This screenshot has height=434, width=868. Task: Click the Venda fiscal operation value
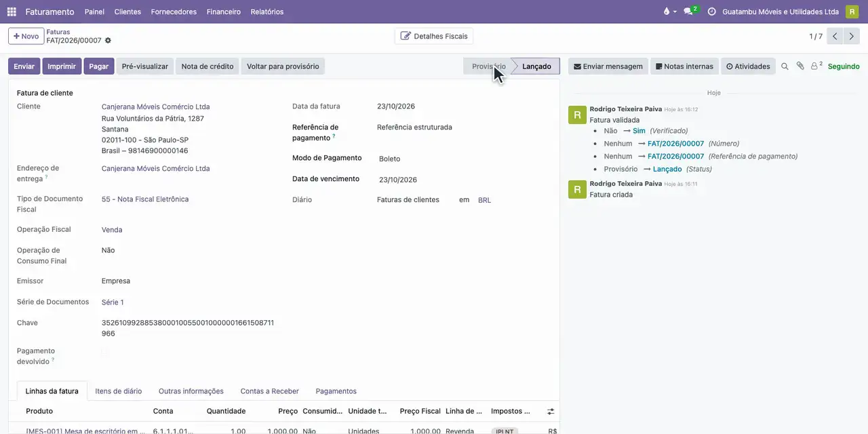pos(112,230)
